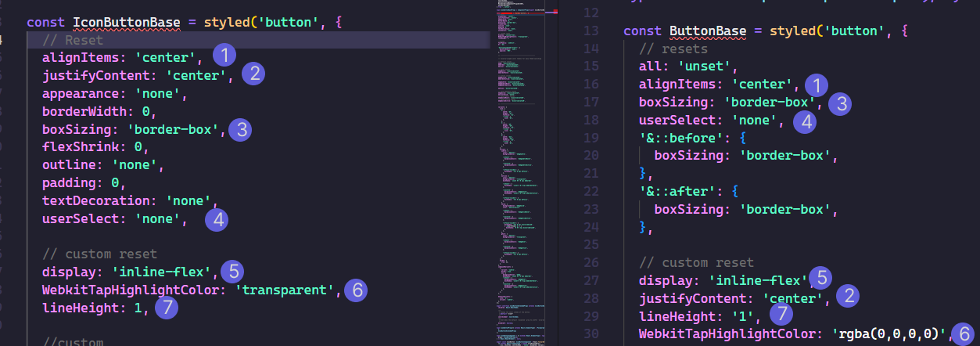
Task: Click line number 13 in the gutter
Action: point(591,31)
